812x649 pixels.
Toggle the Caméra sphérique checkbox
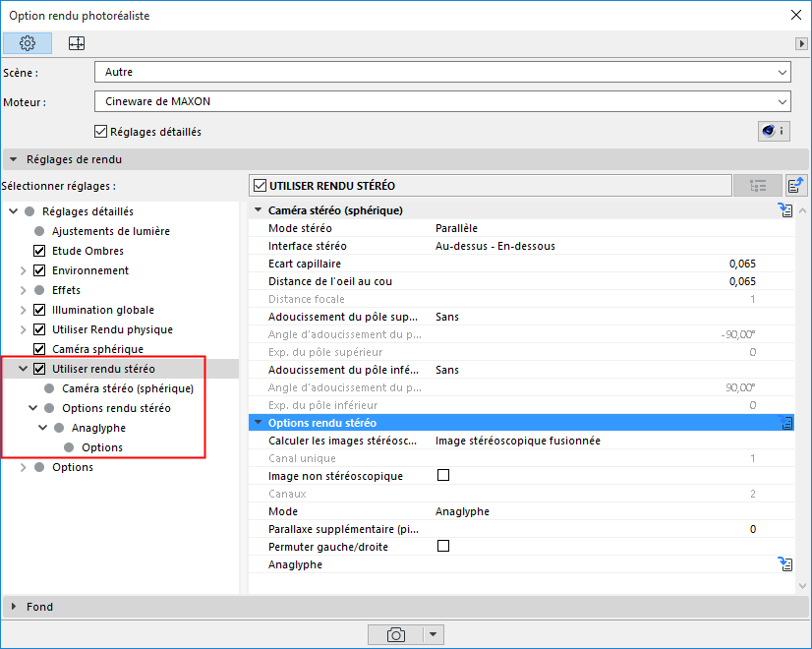click(39, 349)
